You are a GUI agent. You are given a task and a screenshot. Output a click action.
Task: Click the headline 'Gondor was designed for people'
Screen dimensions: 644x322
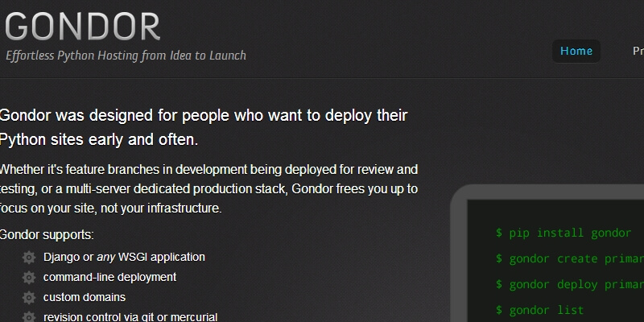coord(204,116)
